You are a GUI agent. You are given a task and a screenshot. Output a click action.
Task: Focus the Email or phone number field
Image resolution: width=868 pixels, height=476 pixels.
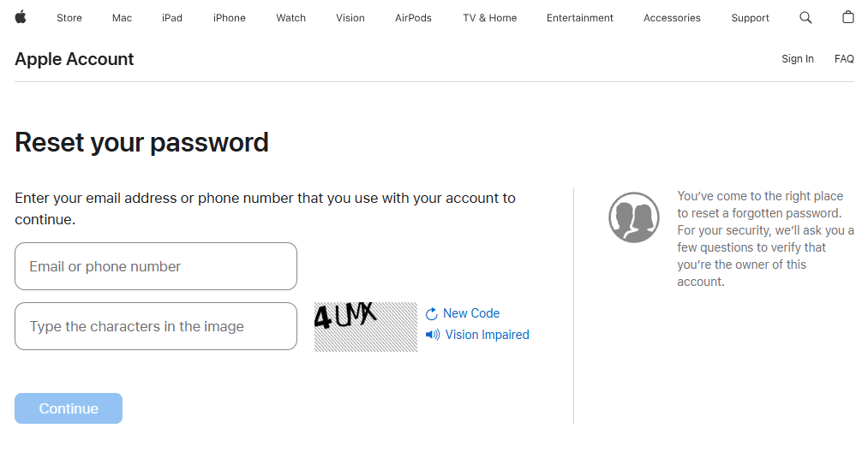[156, 266]
